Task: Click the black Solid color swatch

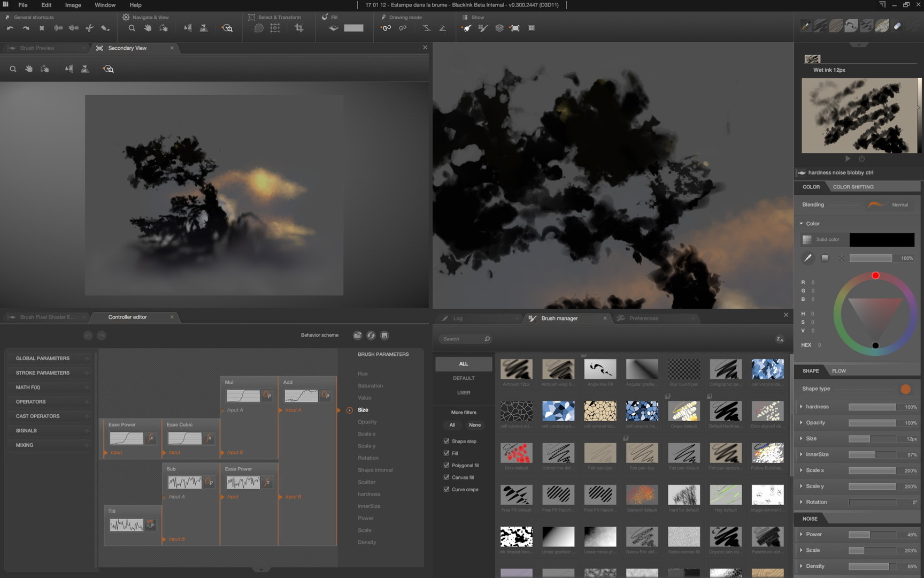Action: (x=881, y=240)
